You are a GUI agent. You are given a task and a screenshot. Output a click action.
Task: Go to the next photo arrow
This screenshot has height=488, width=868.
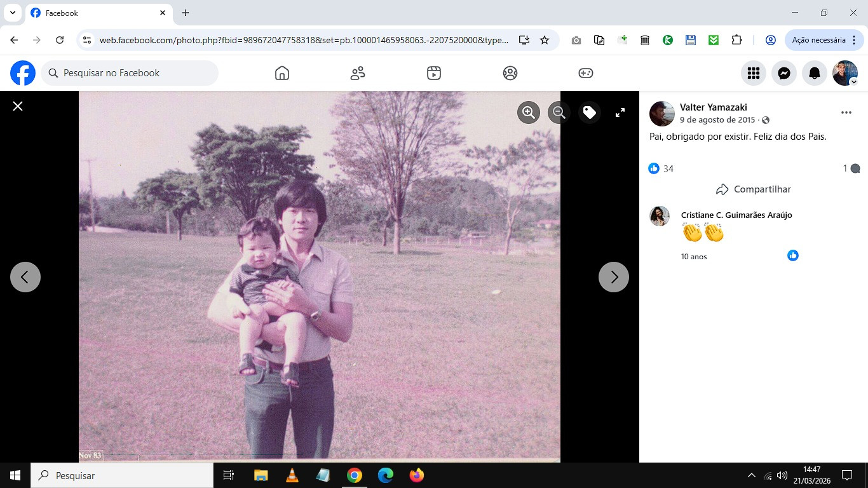614,277
